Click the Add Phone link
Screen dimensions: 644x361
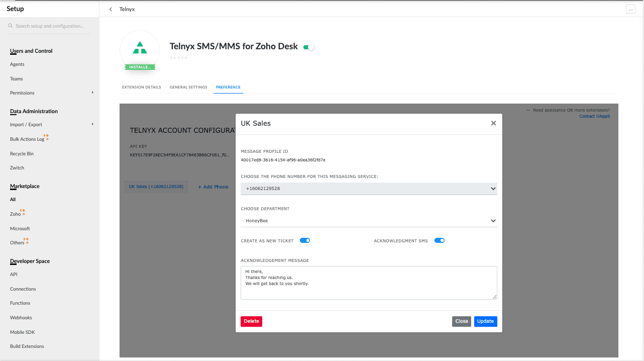pos(213,187)
